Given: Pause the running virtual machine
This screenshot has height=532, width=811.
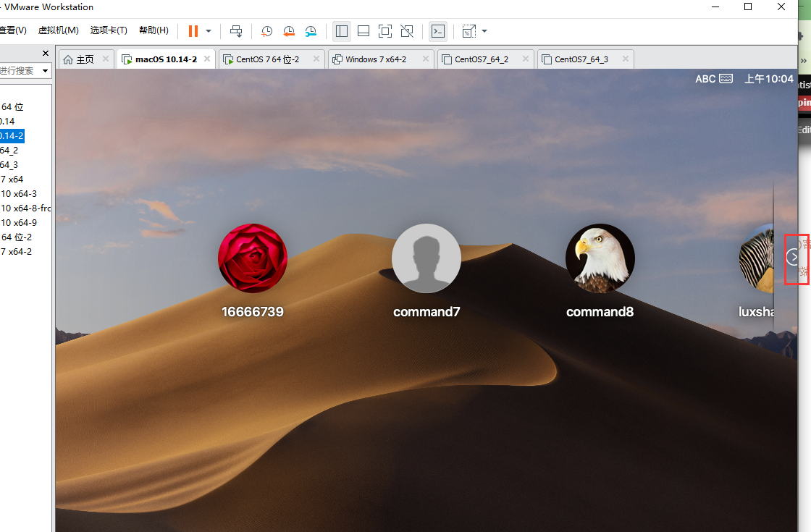Looking at the screenshot, I should pos(193,31).
